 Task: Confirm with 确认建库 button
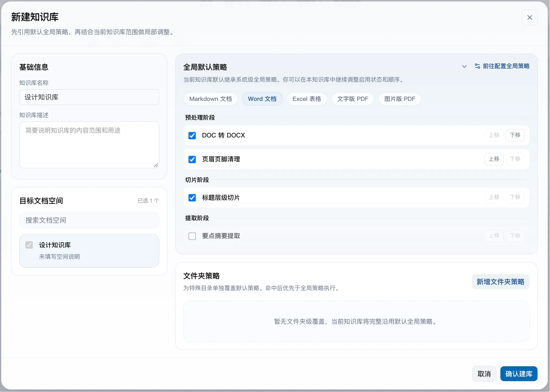(x=519, y=374)
